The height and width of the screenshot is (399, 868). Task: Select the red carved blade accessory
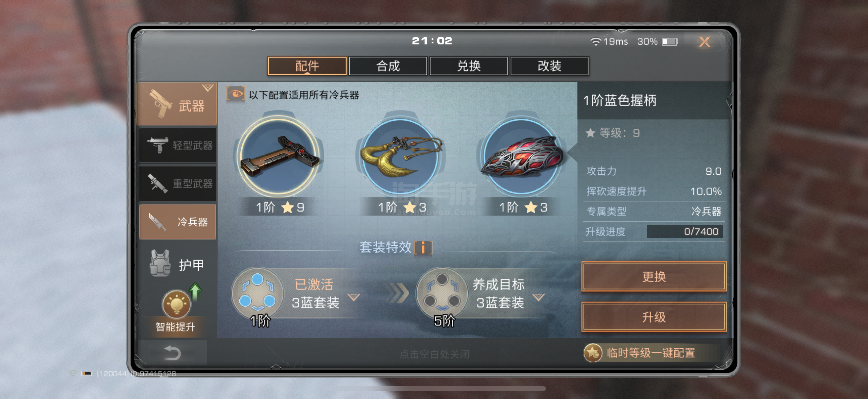tap(522, 156)
